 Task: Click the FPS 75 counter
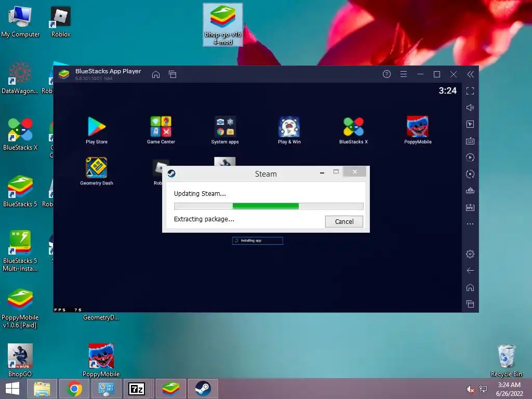pos(68,310)
